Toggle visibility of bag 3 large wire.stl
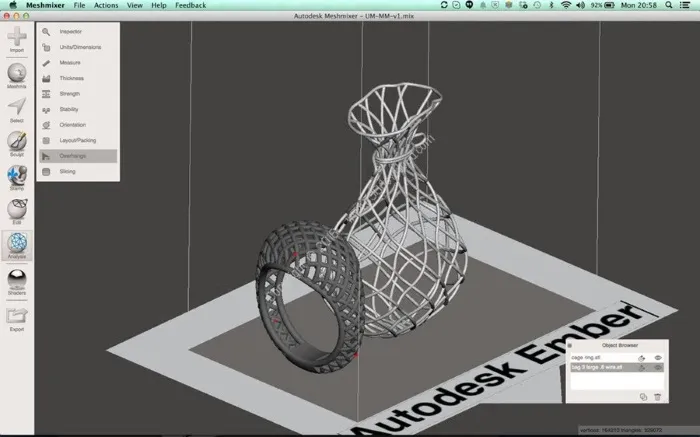The height and width of the screenshot is (437, 700). pyautogui.click(x=658, y=367)
